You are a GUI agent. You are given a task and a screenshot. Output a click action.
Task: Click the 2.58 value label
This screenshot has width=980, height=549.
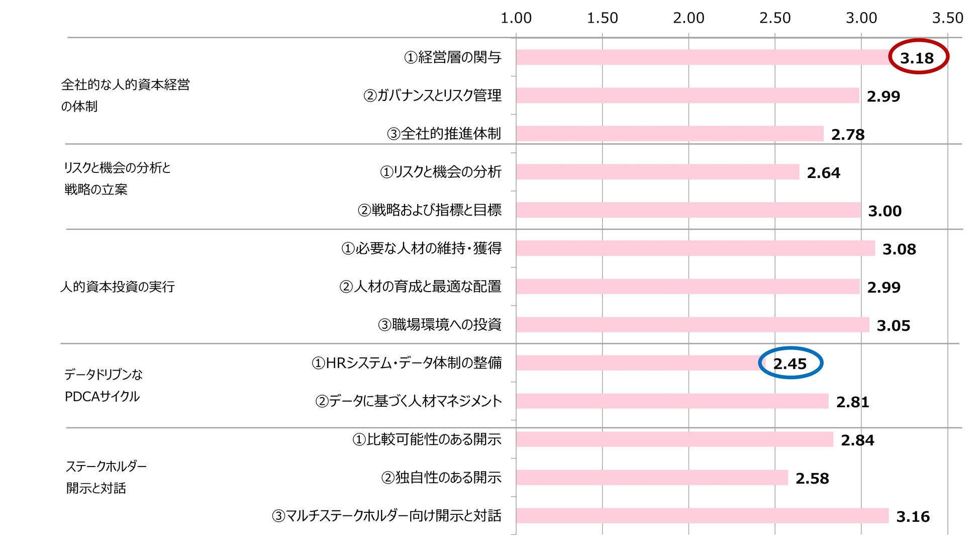[812, 478]
